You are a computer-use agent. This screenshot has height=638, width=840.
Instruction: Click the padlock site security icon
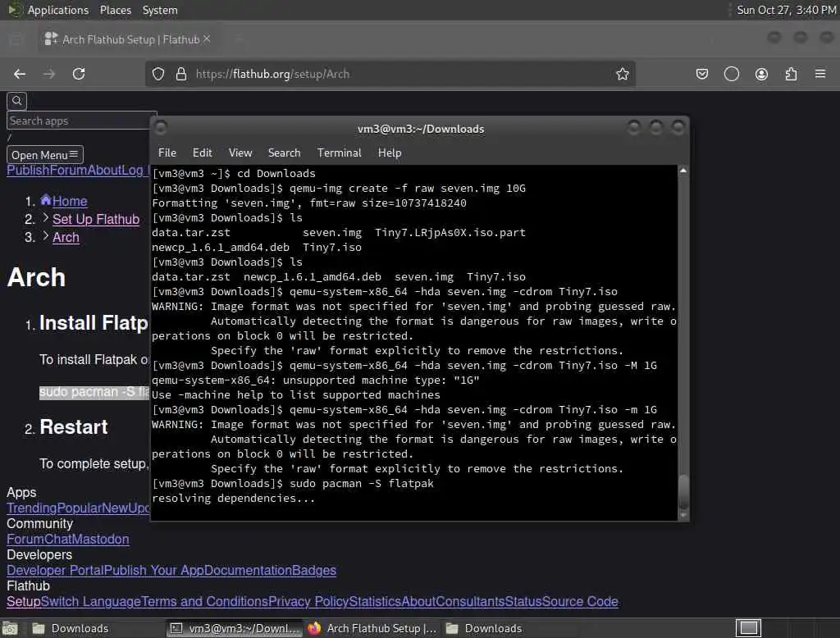click(181, 74)
